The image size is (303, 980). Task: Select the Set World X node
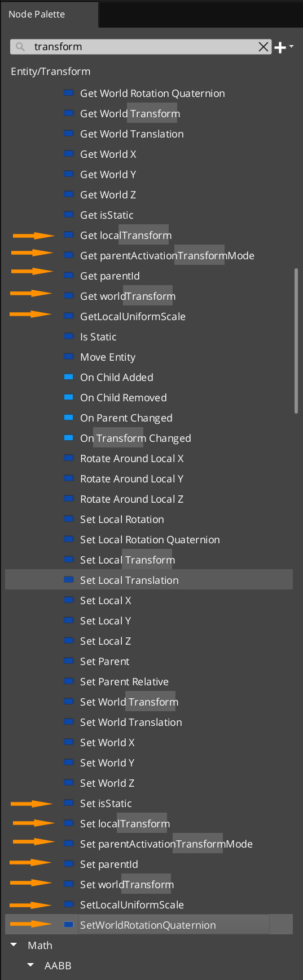pyautogui.click(x=107, y=742)
